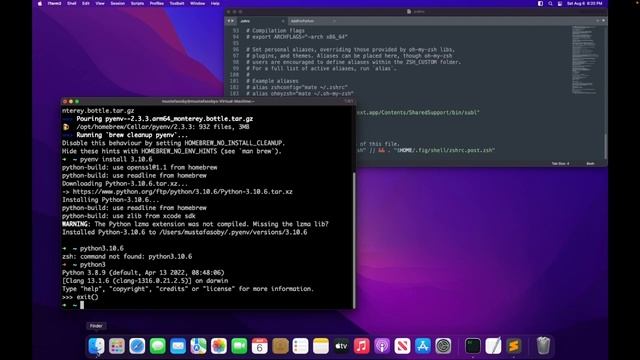This screenshot has height=360, width=640.
Task: Click the Sublime Text minimap
Action: pyautogui.click(x=586, y=59)
